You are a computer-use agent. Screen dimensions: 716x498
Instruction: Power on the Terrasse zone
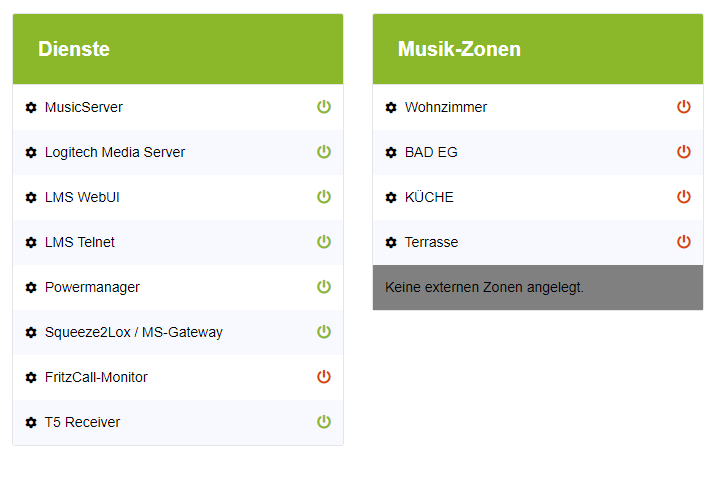(x=684, y=242)
